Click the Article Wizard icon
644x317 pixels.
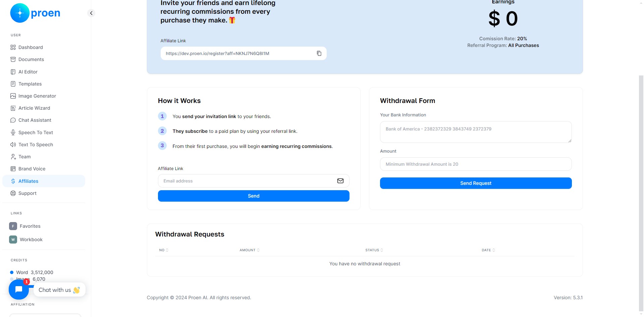13,108
